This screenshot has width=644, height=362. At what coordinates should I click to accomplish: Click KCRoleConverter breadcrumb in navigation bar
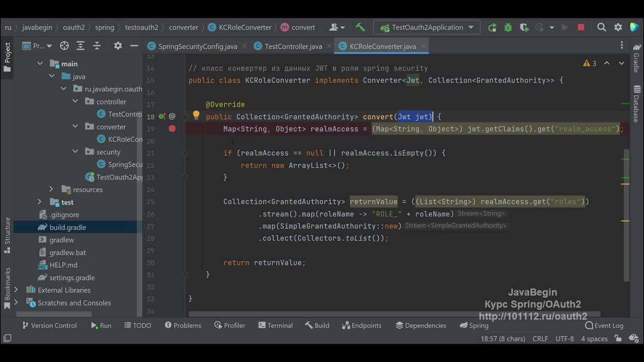pos(239,27)
